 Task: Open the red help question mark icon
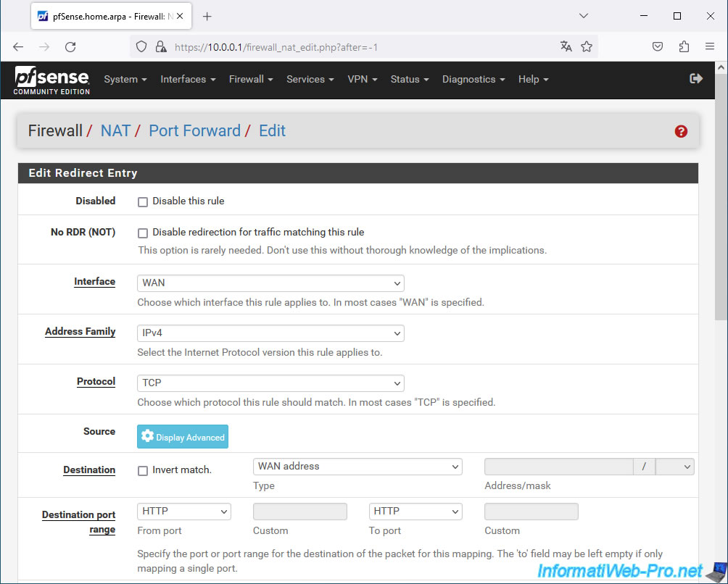click(x=681, y=131)
